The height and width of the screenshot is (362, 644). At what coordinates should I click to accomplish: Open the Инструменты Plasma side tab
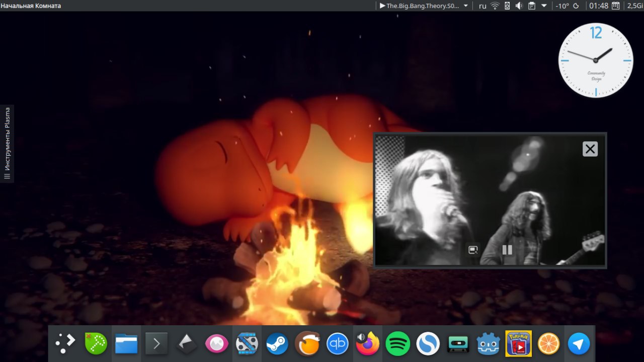point(7,143)
